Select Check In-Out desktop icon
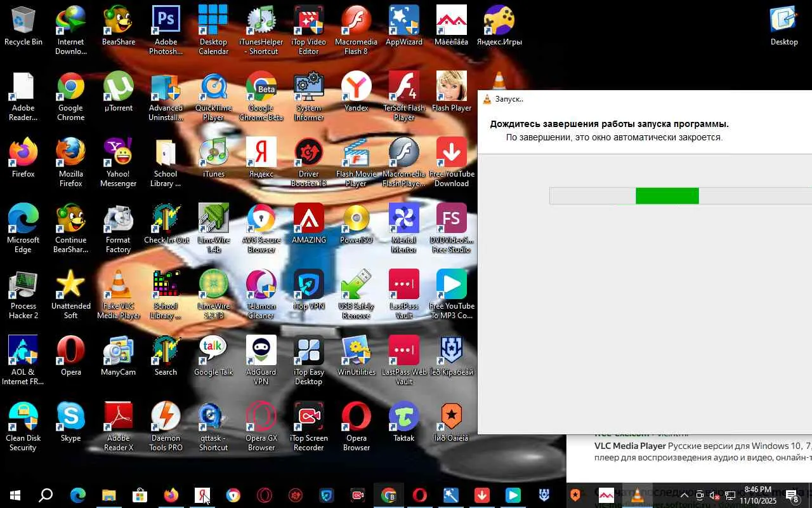The height and width of the screenshot is (508, 812). tap(166, 225)
